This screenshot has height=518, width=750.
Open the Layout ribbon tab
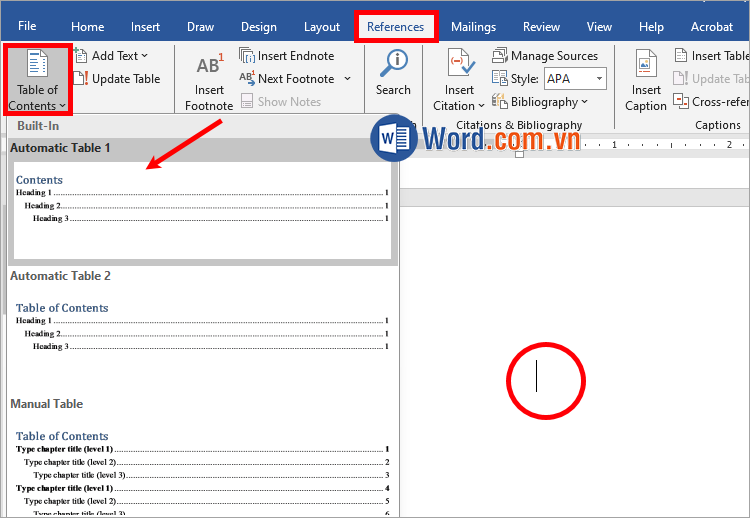coord(322,27)
